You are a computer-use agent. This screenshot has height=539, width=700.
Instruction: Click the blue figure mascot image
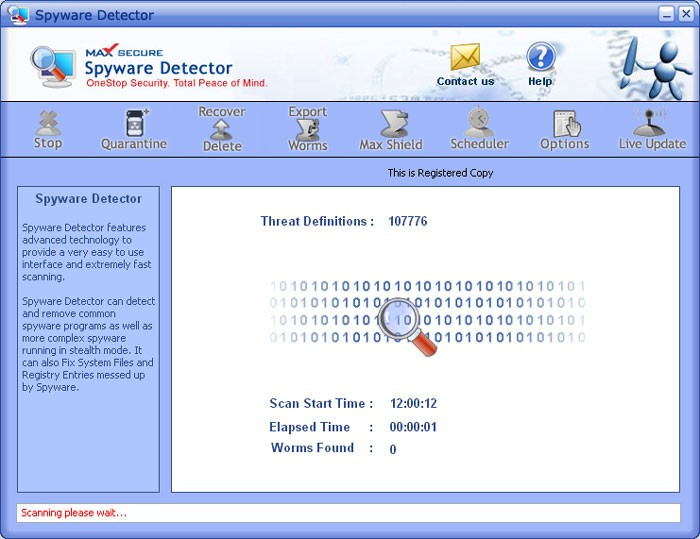(654, 67)
